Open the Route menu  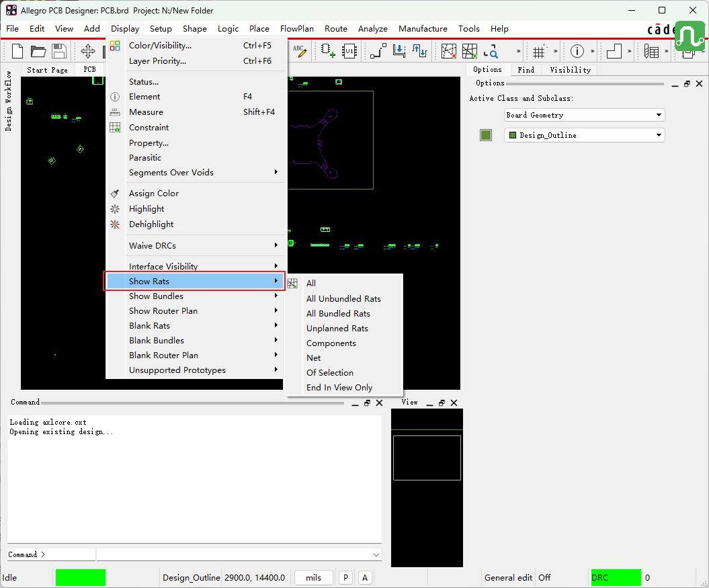336,28
